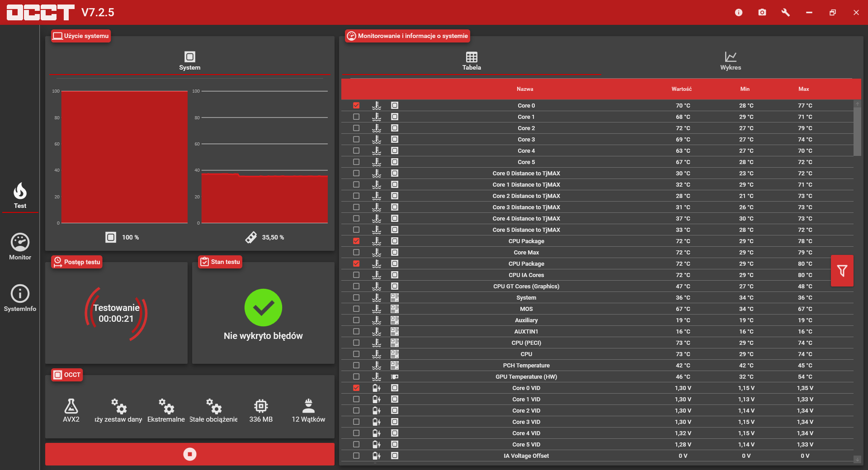Click the scrollbar up arrow in sensor table

[x=857, y=104]
